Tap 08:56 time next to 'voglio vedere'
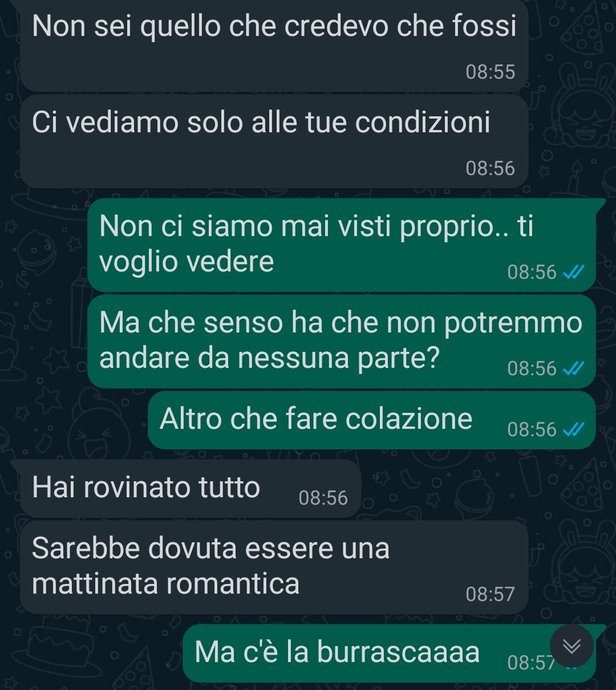The image size is (616, 690). pyautogui.click(x=532, y=272)
